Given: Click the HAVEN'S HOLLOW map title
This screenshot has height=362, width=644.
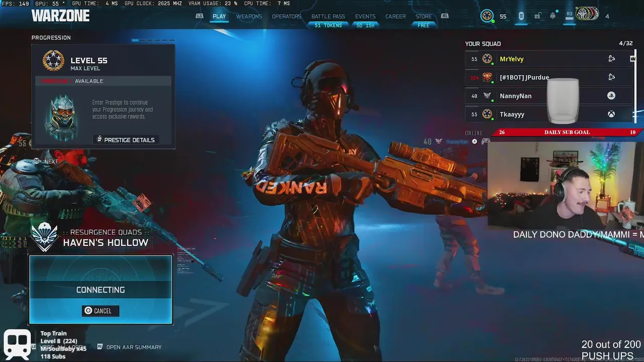Looking at the screenshot, I should (106, 243).
